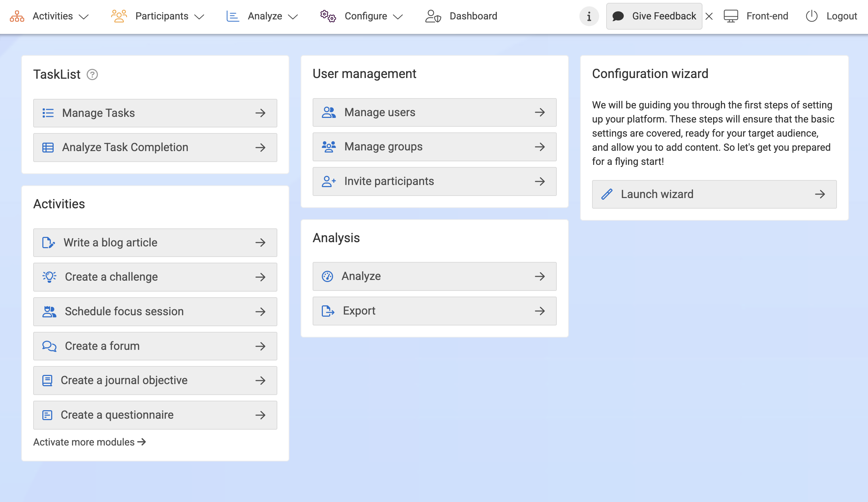Click the lightbulb icon for Create a challenge

(49, 277)
